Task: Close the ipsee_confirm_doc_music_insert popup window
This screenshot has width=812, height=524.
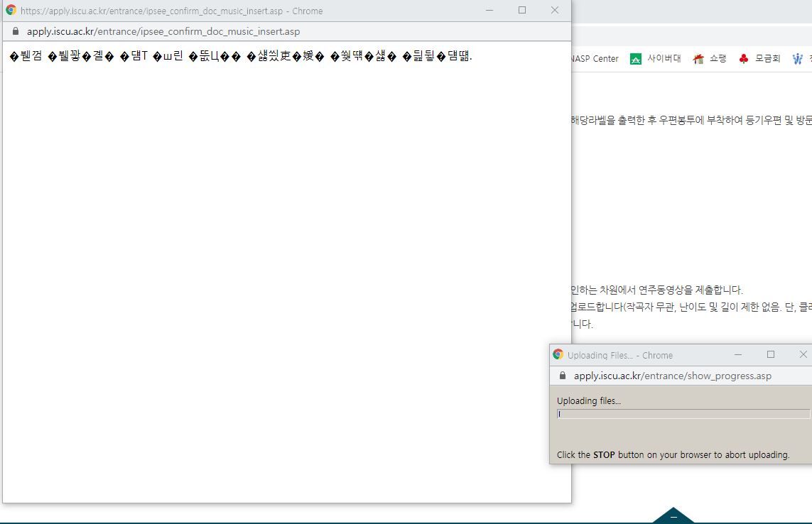Action: pyautogui.click(x=555, y=11)
